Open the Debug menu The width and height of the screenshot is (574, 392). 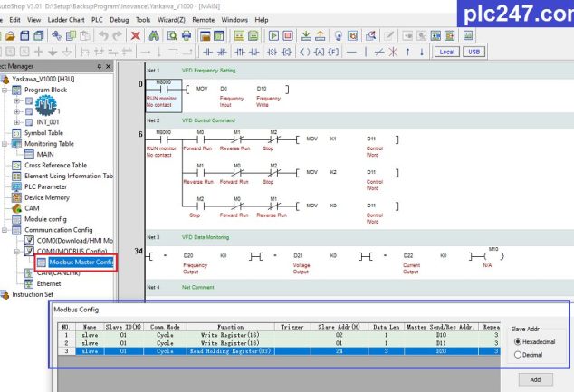click(120, 20)
